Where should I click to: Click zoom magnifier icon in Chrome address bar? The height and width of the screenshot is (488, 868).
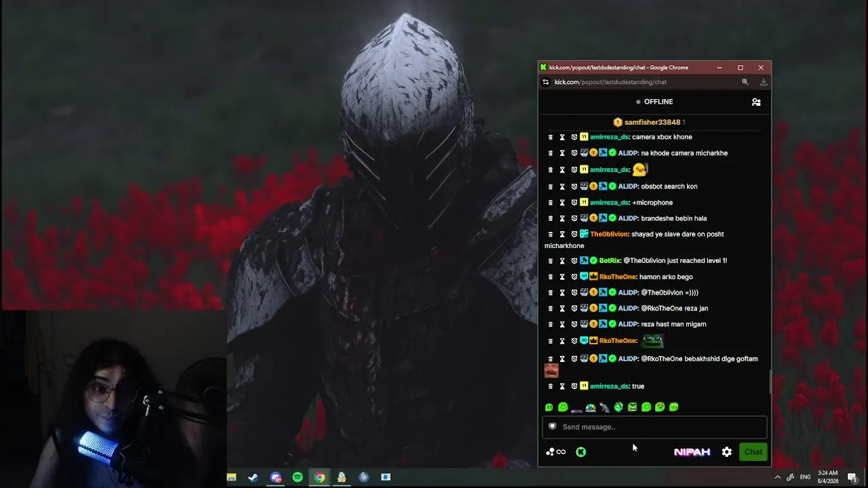[745, 82]
